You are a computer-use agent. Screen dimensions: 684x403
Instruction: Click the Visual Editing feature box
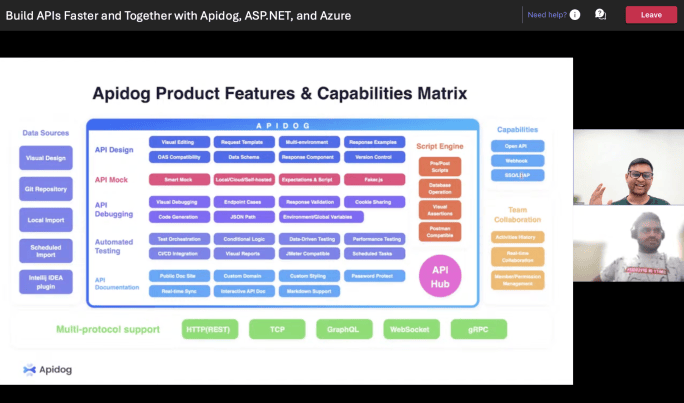click(x=179, y=142)
